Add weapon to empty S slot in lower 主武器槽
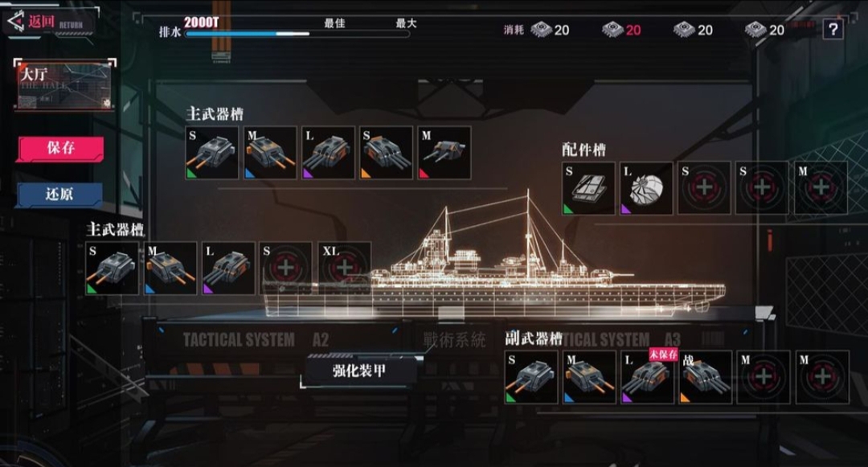This screenshot has height=467, width=868. pyautogui.click(x=285, y=268)
